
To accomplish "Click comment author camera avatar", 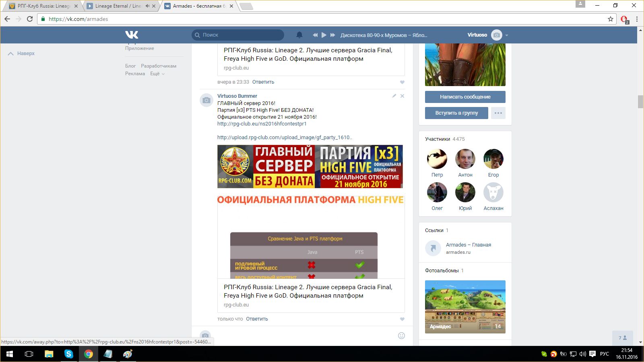I will (206, 100).
